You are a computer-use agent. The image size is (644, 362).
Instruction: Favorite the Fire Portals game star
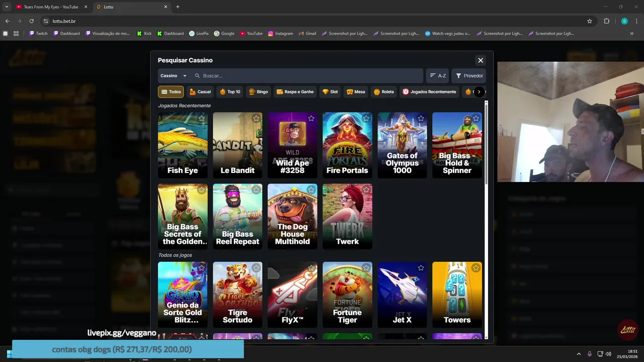click(366, 119)
